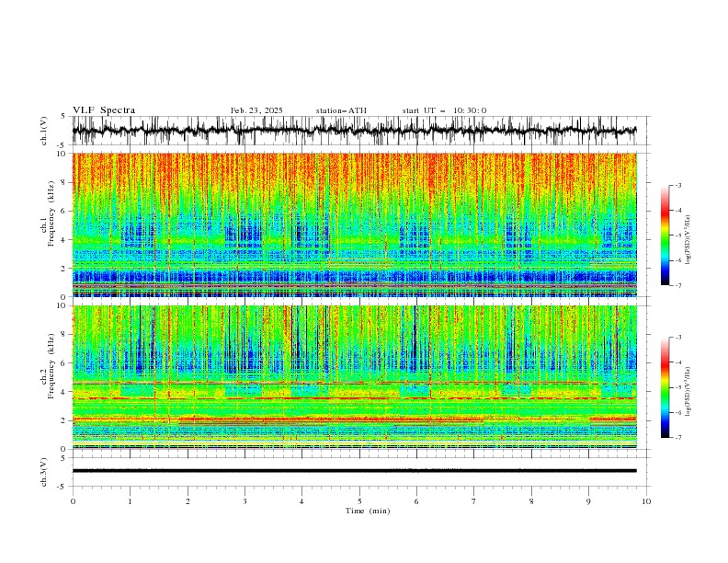Select the date "Feb. 23, 2025"
Screen dimensions: 728x563
click(x=256, y=110)
